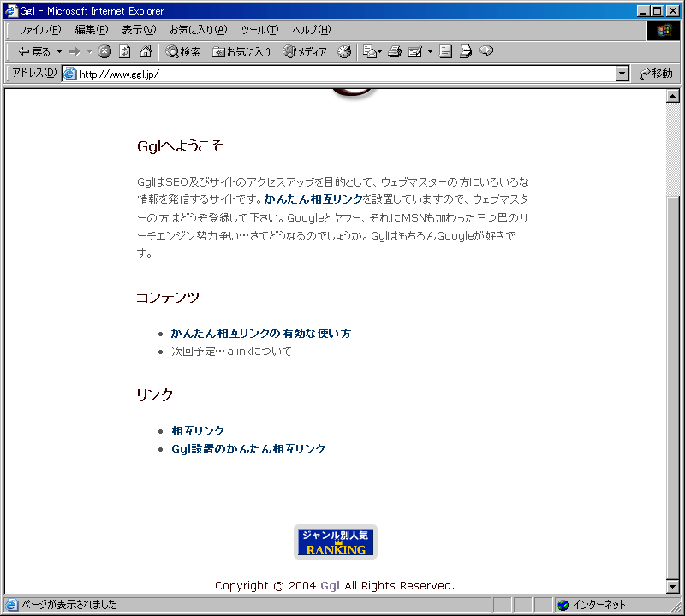
Task: Open the 表示 (View) menu
Action: click(139, 30)
